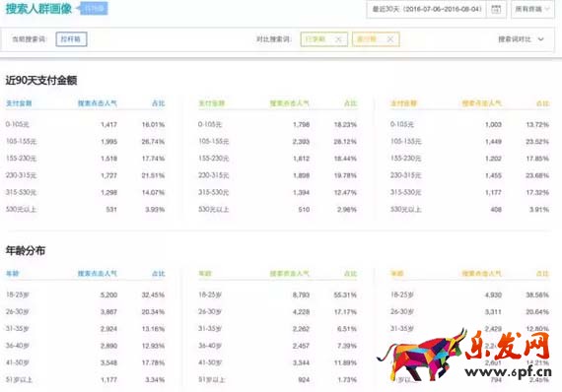This screenshot has width=562, height=392.
Task: Click the value 1,003
Action: pos(493,124)
